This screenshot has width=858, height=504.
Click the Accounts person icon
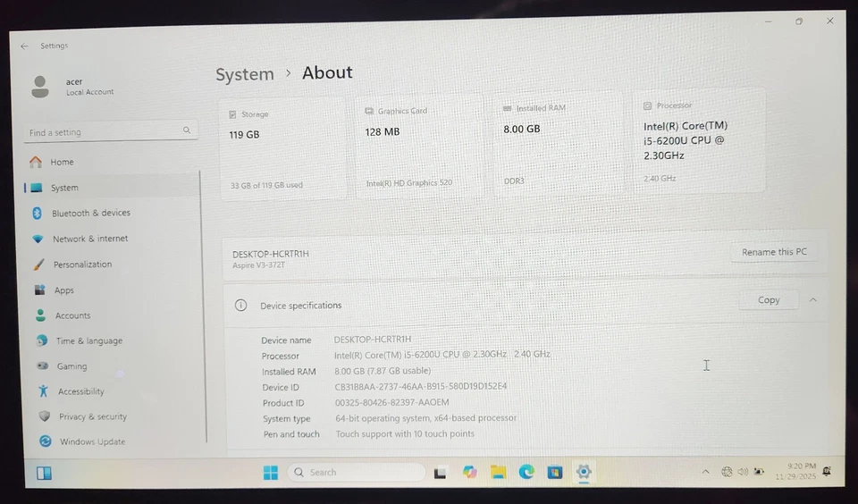[x=40, y=315]
